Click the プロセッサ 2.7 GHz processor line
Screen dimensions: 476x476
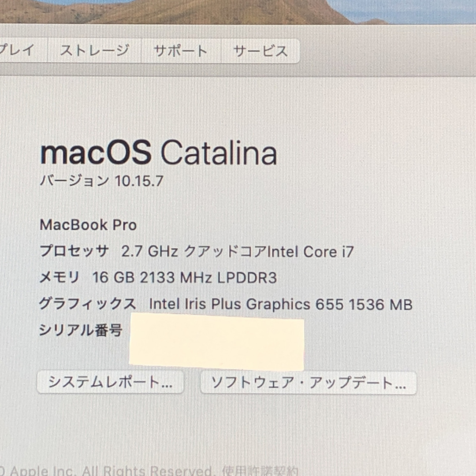[x=197, y=252]
